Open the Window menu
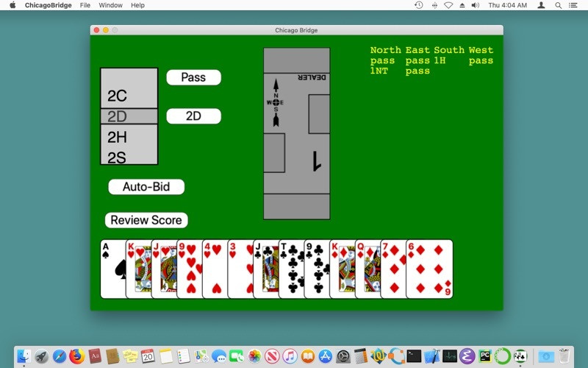 click(111, 5)
